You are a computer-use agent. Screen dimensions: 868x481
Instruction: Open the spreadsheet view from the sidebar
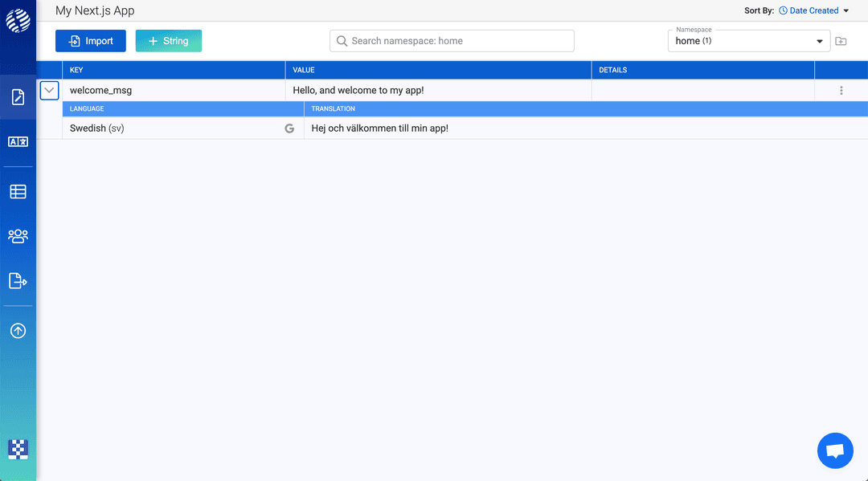[18, 190]
